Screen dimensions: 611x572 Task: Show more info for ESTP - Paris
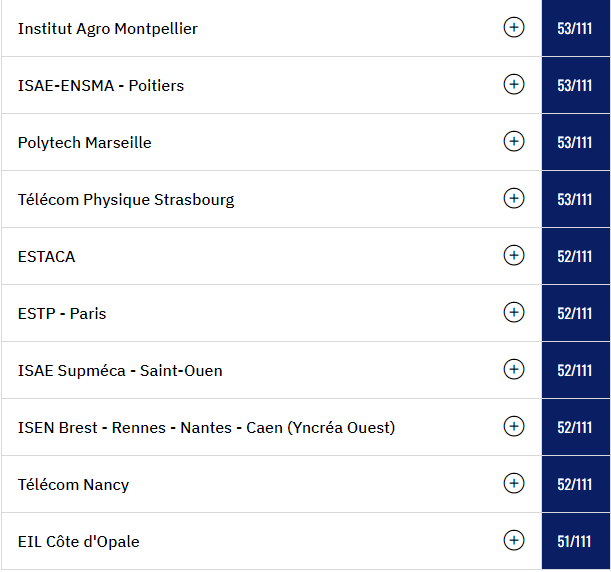[x=514, y=312]
